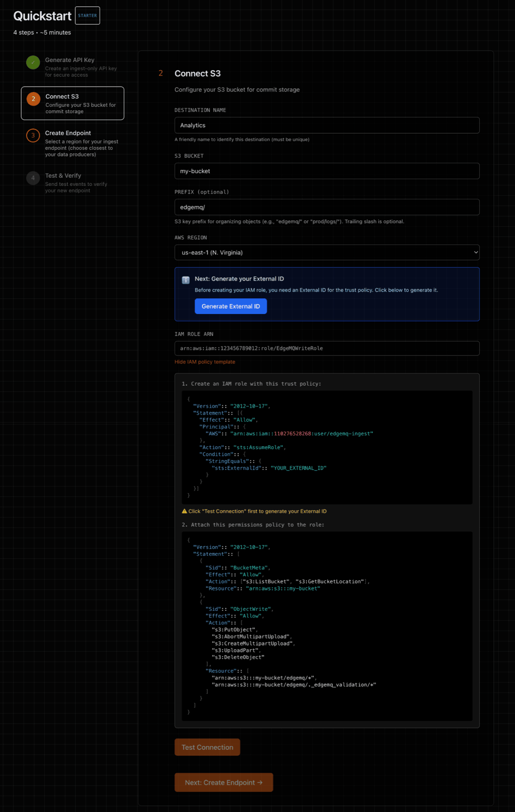The width and height of the screenshot is (515, 812).
Task: Click the "s3:DeleteObject" action line
Action: pos(238,657)
